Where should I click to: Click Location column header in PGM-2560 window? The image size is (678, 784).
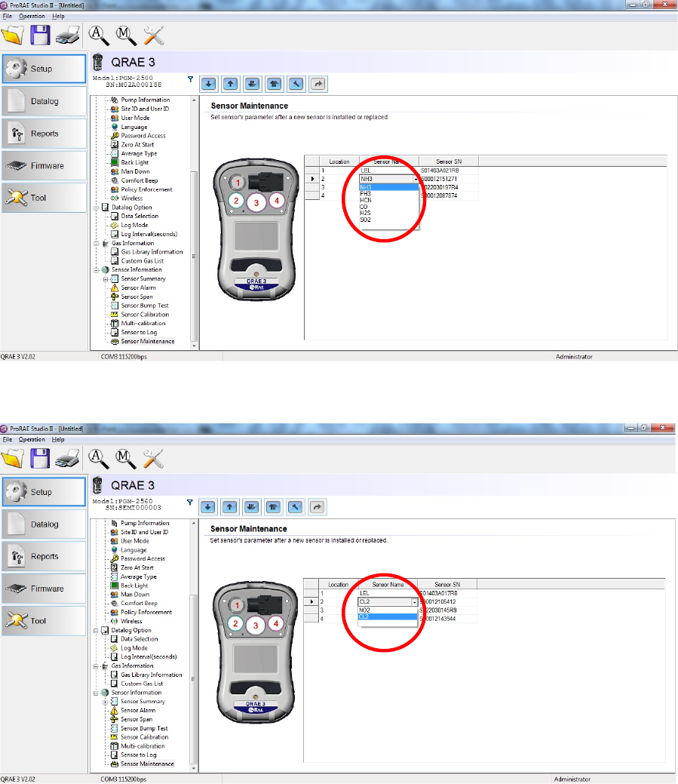pos(339,585)
